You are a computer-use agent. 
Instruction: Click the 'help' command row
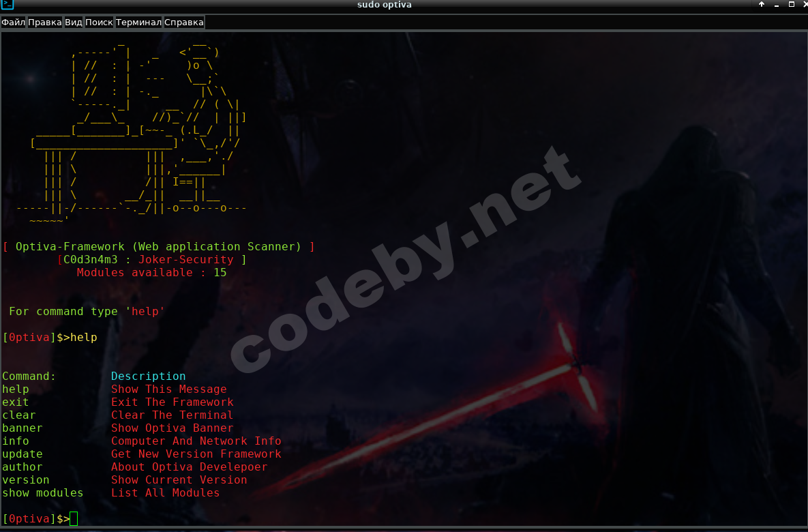[x=115, y=389]
